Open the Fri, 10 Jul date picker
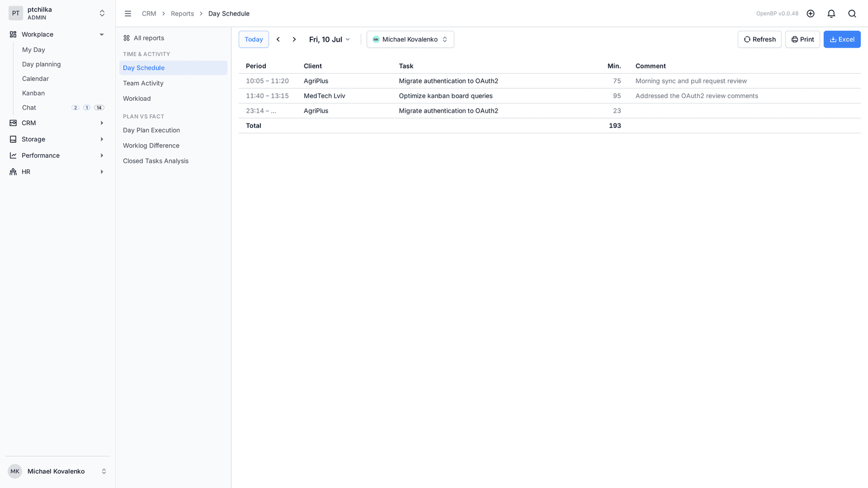Viewport: 868px width, 488px height. coord(330,40)
